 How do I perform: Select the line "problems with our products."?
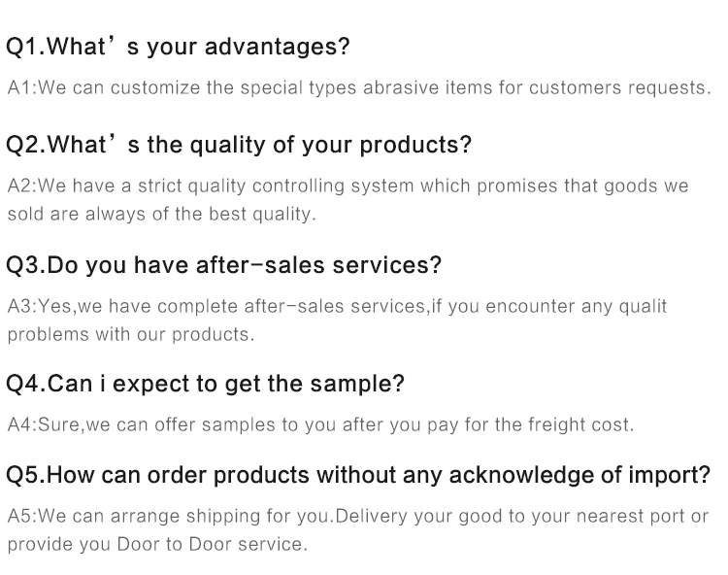pos(130,334)
